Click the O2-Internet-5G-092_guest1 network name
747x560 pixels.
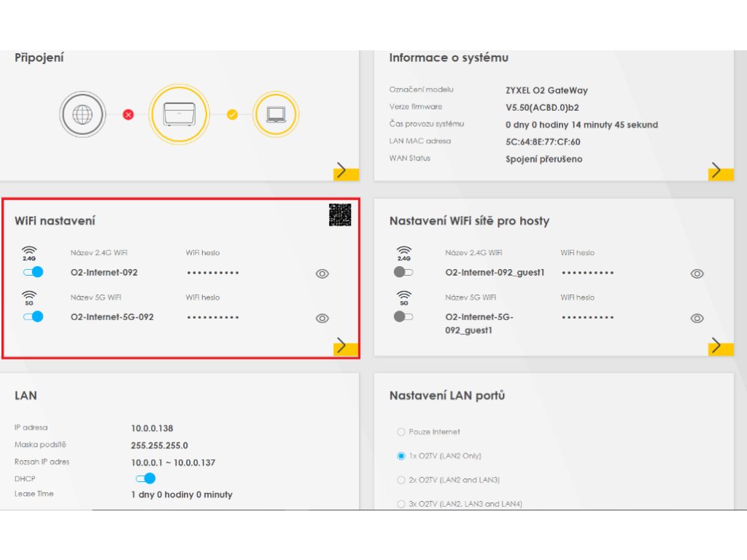pyautogui.click(x=479, y=323)
